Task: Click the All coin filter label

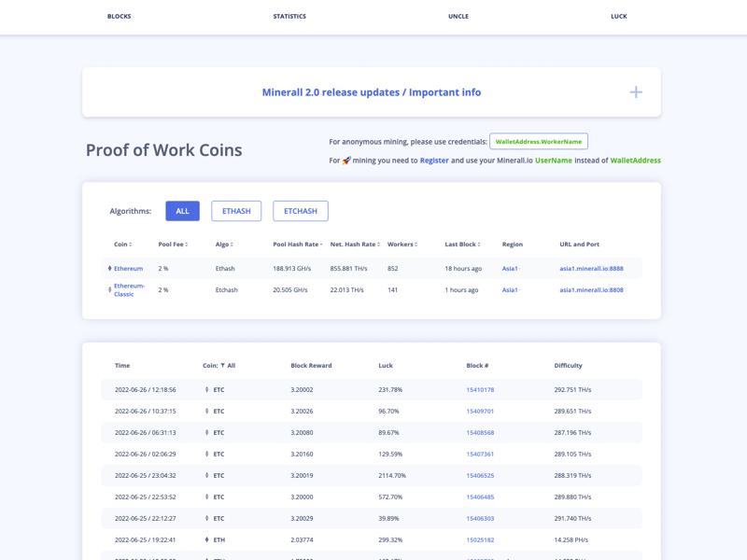Action: 231,366
